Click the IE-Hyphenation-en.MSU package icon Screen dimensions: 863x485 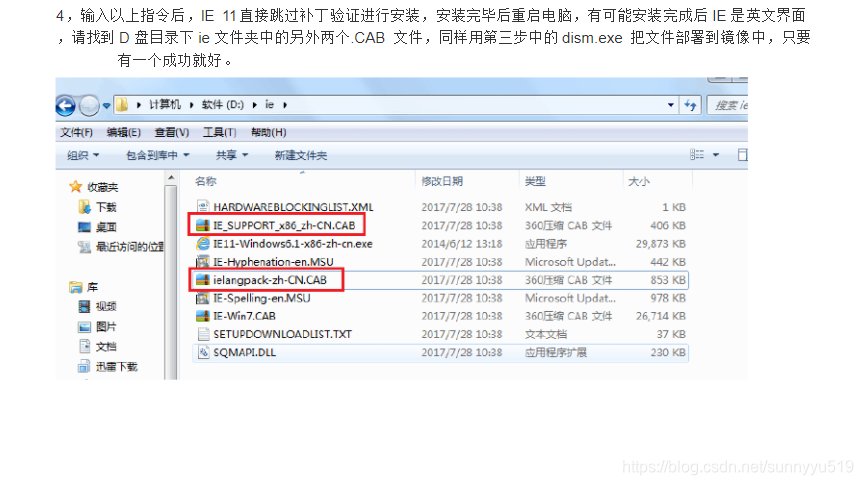click(x=203, y=261)
